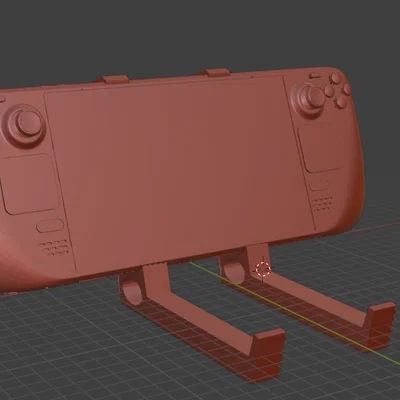400x400 pixels.
Task: Click the left trackpad square on the model
Action: click(x=29, y=184)
